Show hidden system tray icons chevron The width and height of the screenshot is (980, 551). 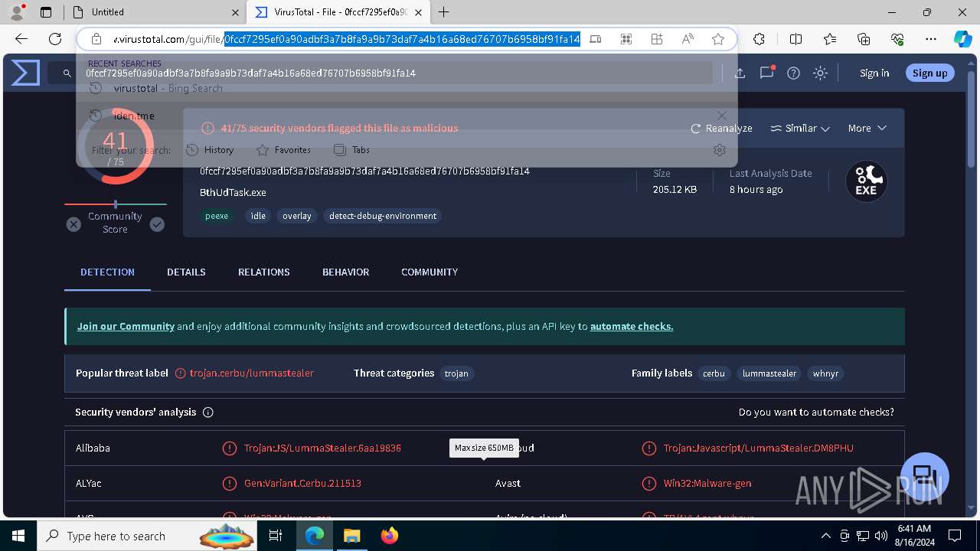point(825,536)
